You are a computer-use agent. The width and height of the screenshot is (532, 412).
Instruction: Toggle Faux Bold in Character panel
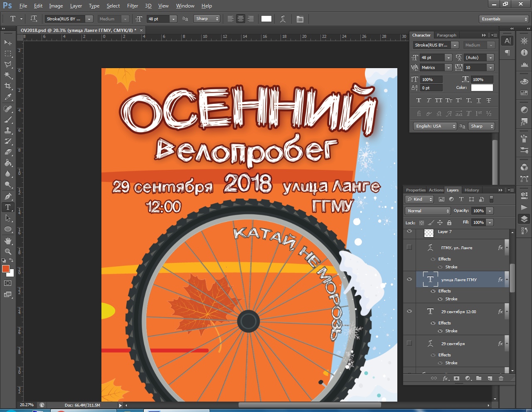point(419,100)
